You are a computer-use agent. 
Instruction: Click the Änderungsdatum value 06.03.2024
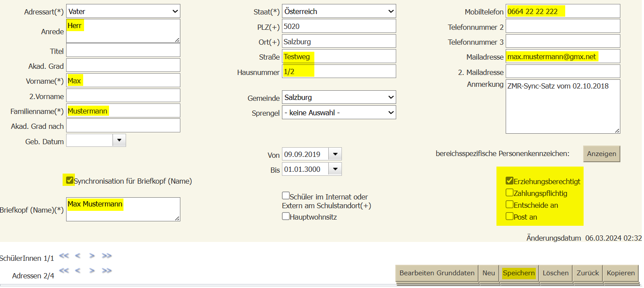[613, 238]
